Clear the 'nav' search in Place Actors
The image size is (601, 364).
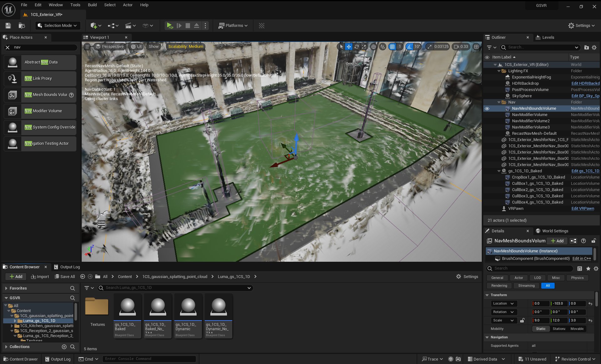point(8,47)
